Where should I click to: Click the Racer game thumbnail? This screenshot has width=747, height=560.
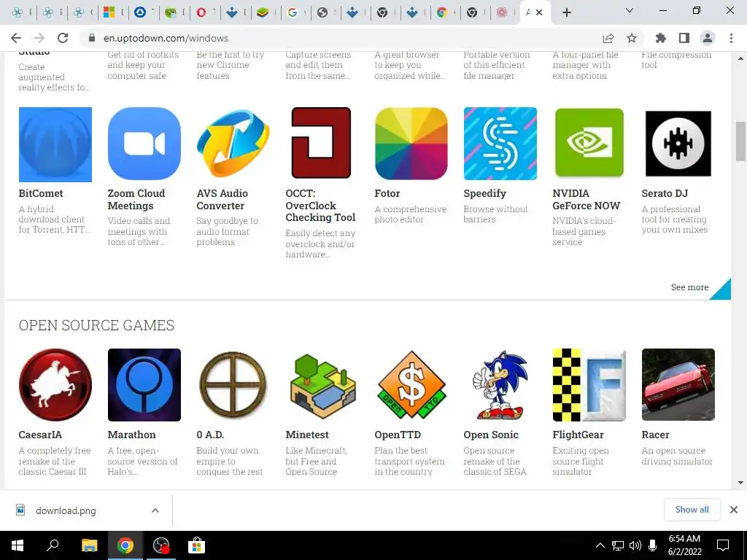tap(678, 385)
